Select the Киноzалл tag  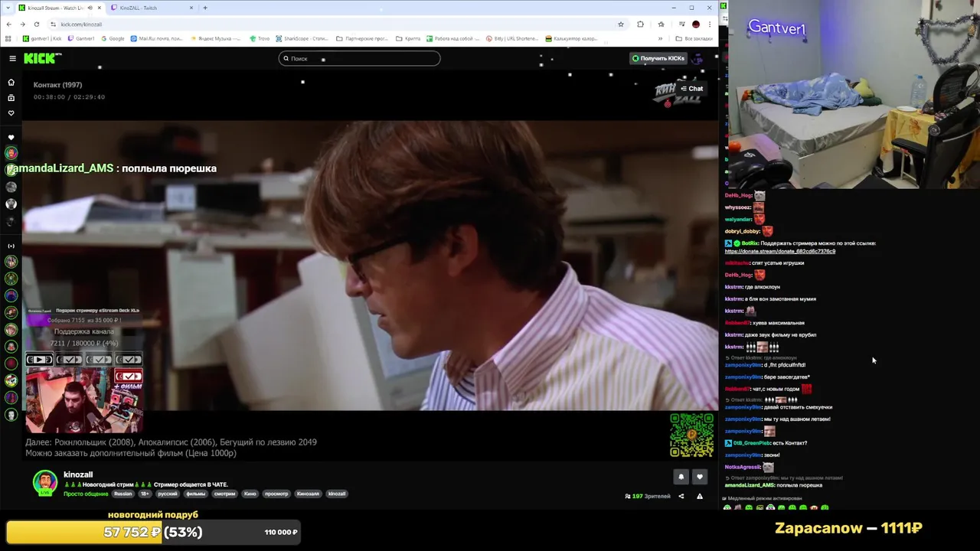click(308, 494)
